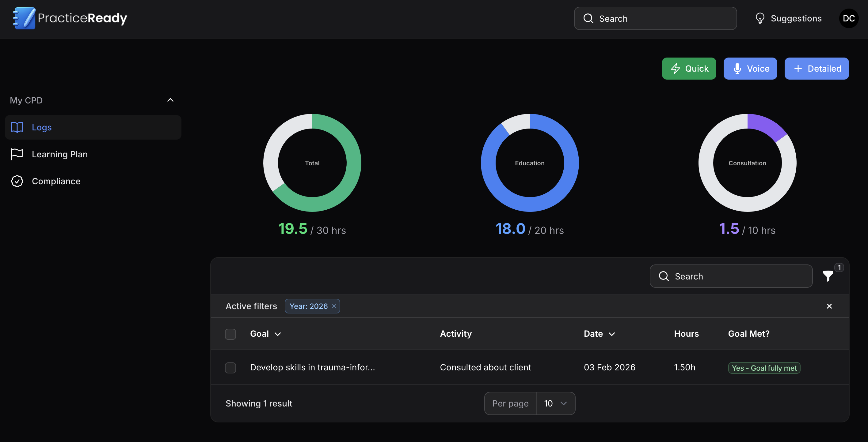Open the Compliance section
Screen dimensions: 868x442
pyautogui.click(x=56, y=181)
